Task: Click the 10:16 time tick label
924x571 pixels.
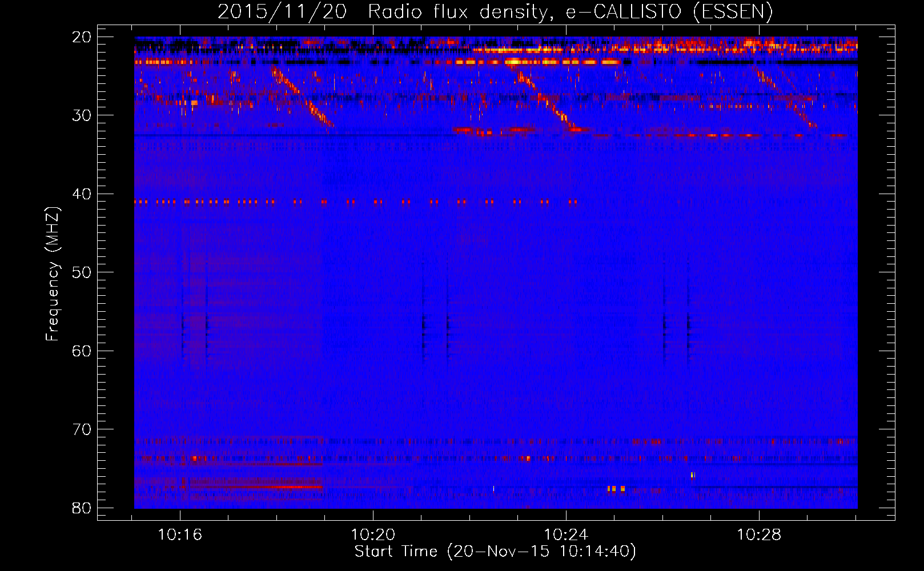Action: click(x=180, y=535)
